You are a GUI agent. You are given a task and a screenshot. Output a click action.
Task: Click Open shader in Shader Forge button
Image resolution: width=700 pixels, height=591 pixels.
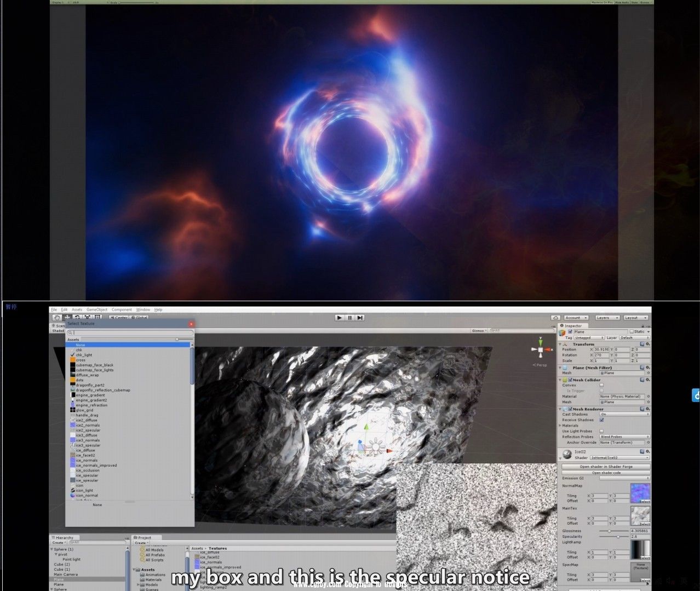coord(606,467)
